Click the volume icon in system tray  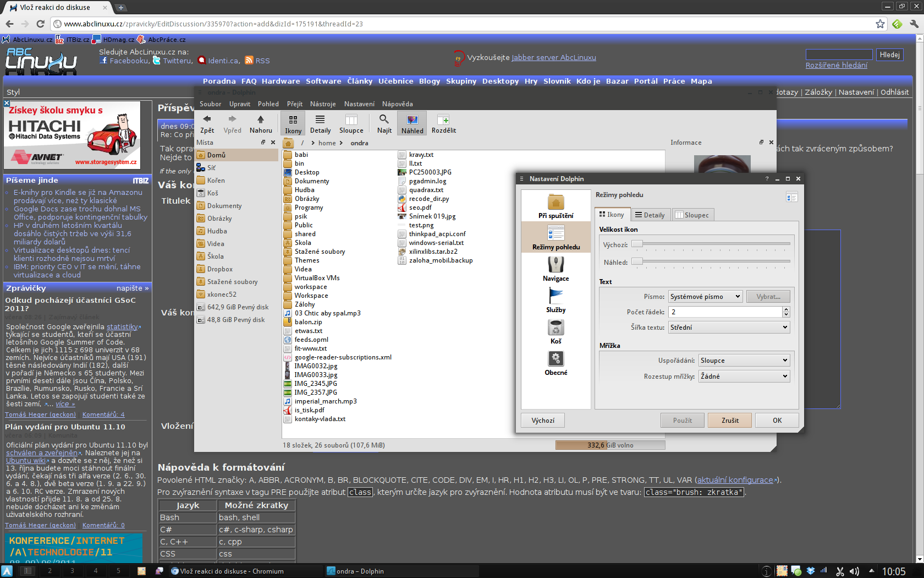[x=854, y=571]
